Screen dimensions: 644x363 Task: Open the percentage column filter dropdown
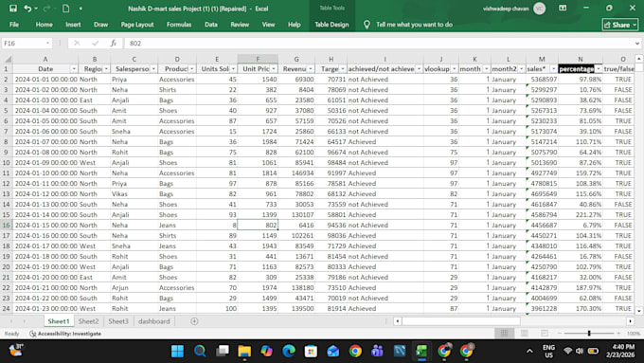(x=598, y=68)
